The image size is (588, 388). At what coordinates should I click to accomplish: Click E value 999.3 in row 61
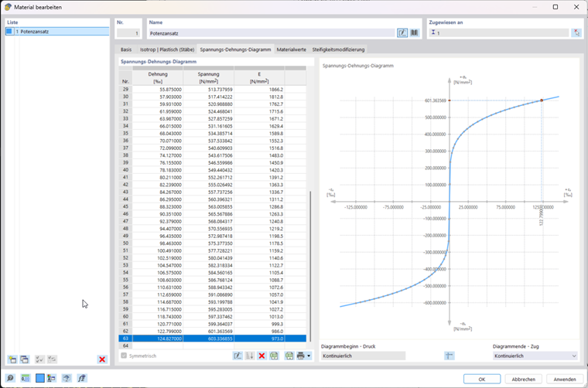click(259, 324)
